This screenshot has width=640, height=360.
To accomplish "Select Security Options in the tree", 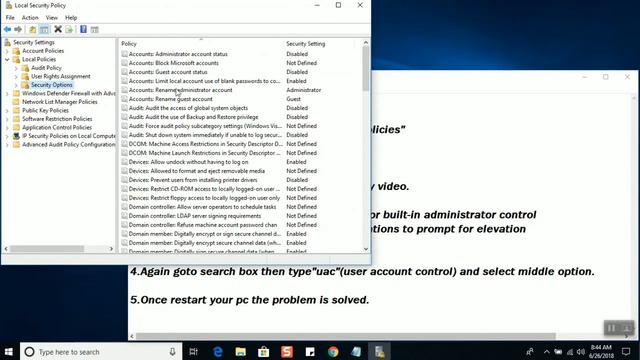I will coord(52,85).
